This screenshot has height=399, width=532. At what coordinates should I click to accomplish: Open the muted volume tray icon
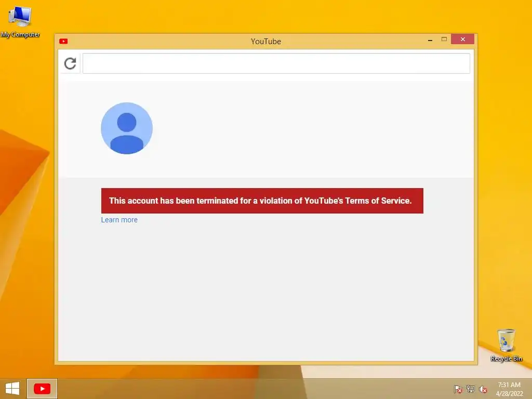[483, 389]
